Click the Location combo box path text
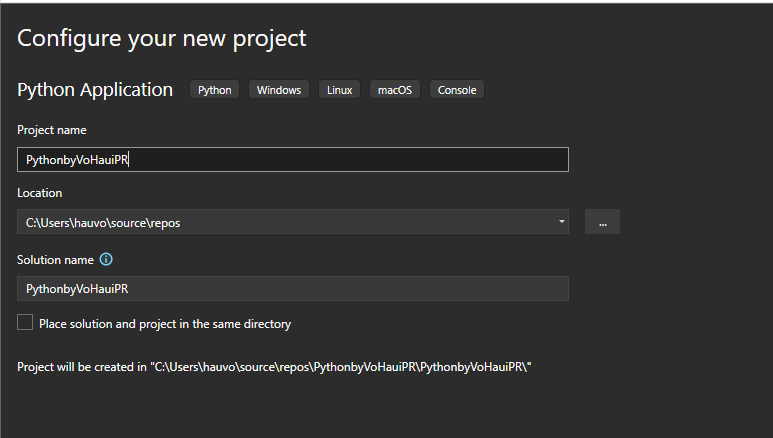Screen dimensions: 773x438 coord(103,223)
